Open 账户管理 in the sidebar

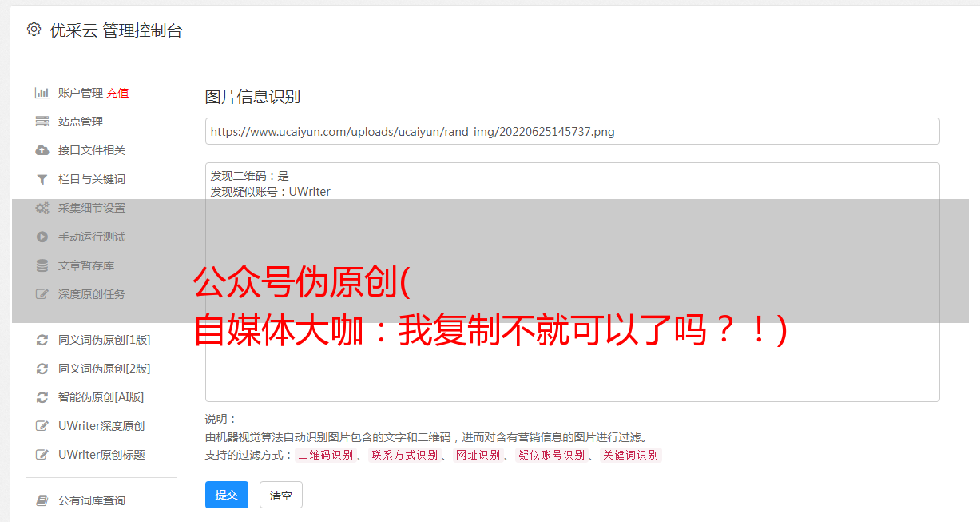pyautogui.click(x=81, y=93)
